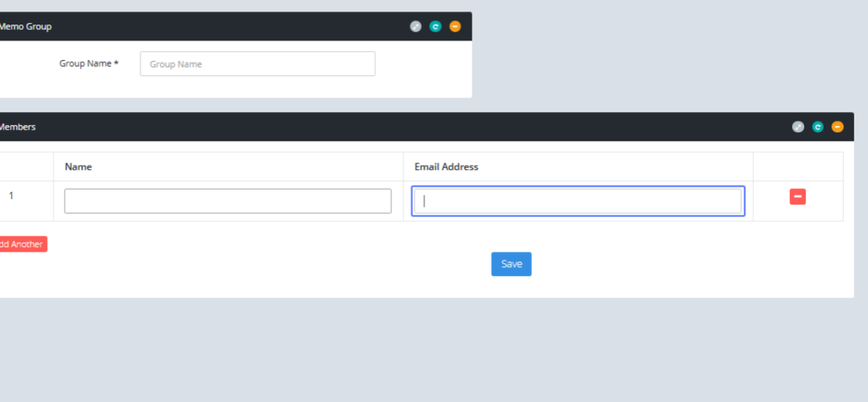Click into the Email Address input

point(577,201)
